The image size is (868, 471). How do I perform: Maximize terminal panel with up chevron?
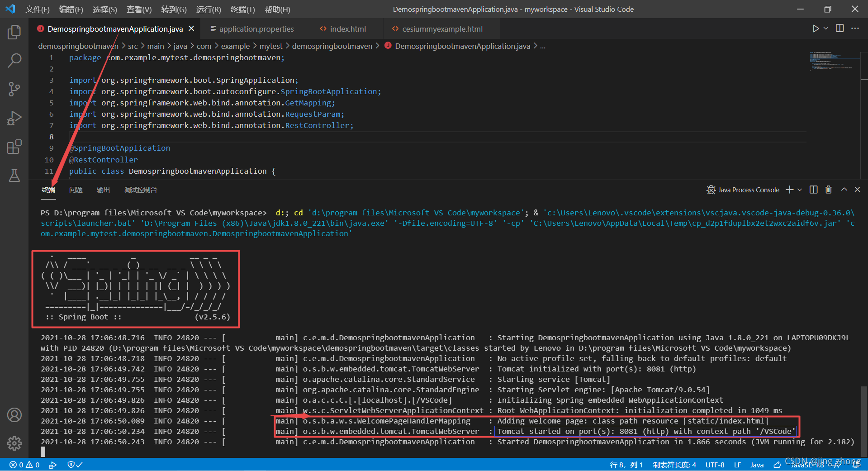pyautogui.click(x=844, y=190)
